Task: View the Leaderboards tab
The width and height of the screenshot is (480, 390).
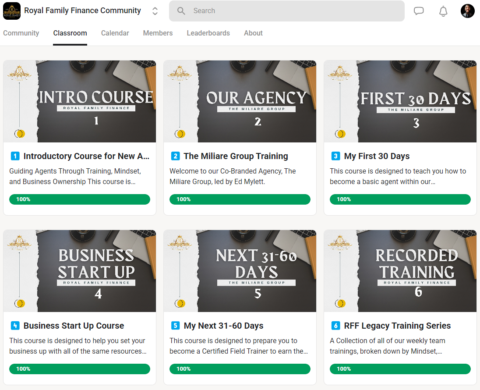Action: [208, 33]
